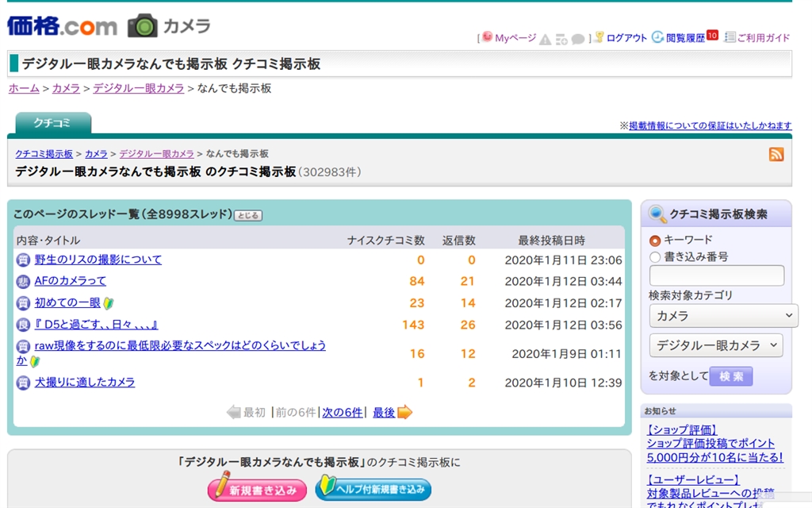Open 【ショップ評価】 announcement link
Image resolution: width=812 pixels, height=508 pixels.
pos(682,429)
